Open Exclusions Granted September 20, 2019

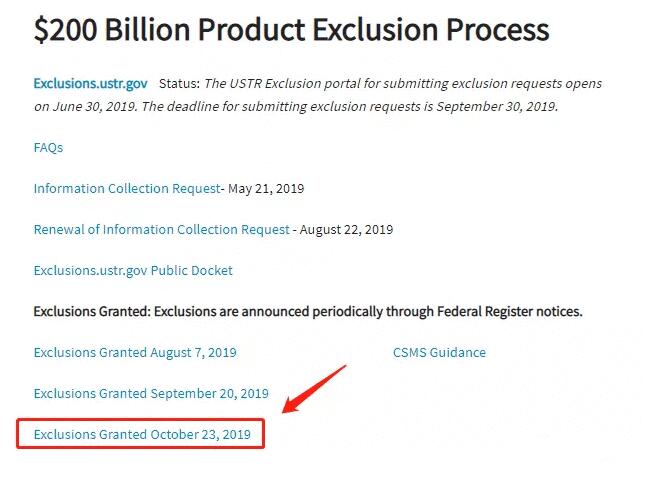[x=151, y=393]
